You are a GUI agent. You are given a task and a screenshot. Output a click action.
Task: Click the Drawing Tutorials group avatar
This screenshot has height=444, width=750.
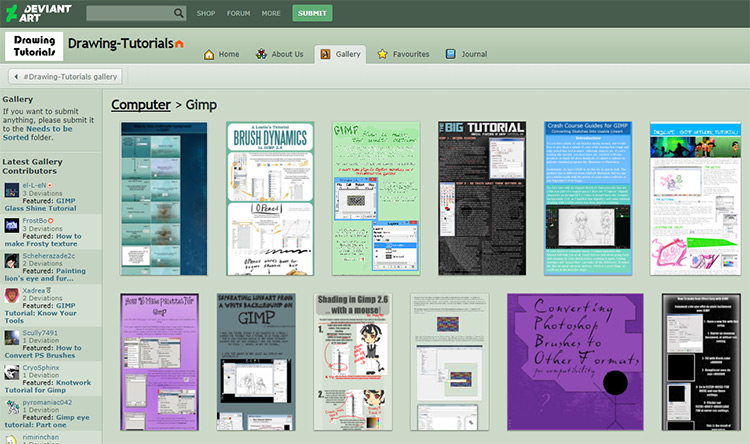(34, 46)
